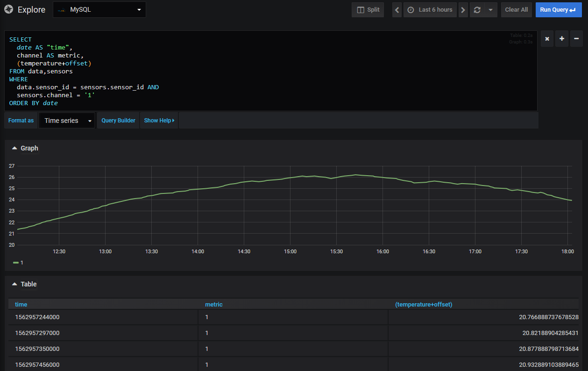Click the 18:00 x-axis label
This screenshot has width=588, height=371.
pyautogui.click(x=567, y=251)
